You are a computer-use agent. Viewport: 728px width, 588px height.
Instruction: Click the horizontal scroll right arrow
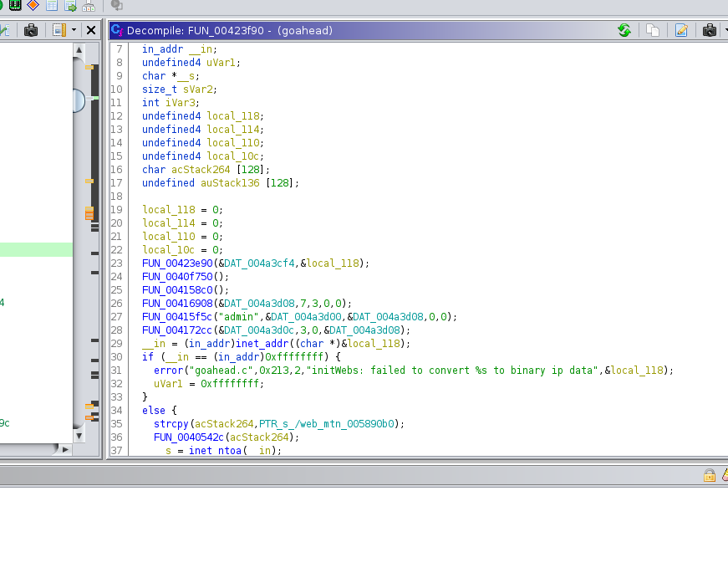65,449
